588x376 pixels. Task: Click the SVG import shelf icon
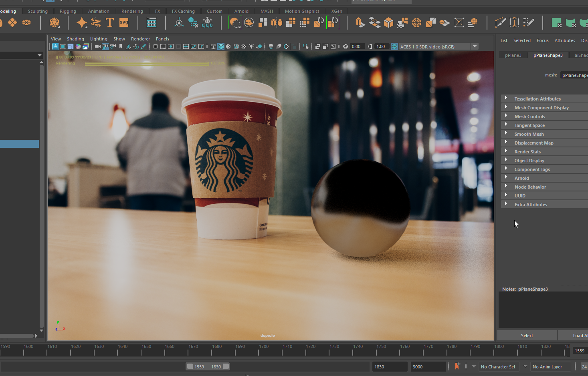[124, 23]
